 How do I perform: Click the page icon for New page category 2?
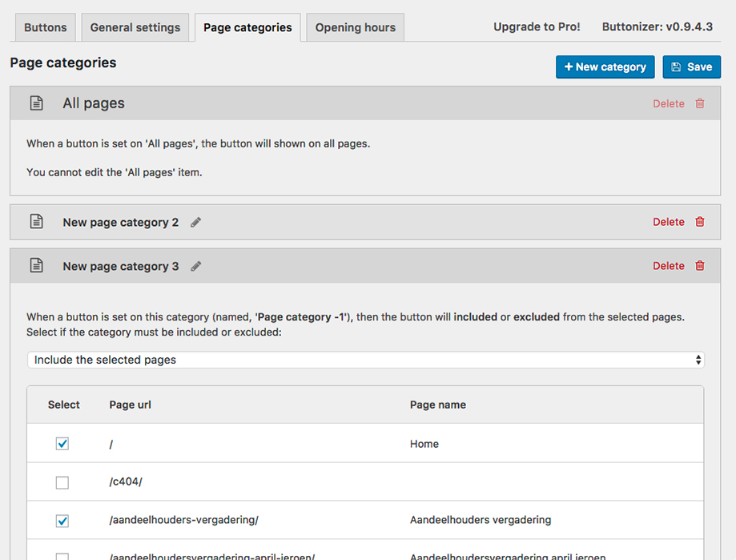[36, 222]
